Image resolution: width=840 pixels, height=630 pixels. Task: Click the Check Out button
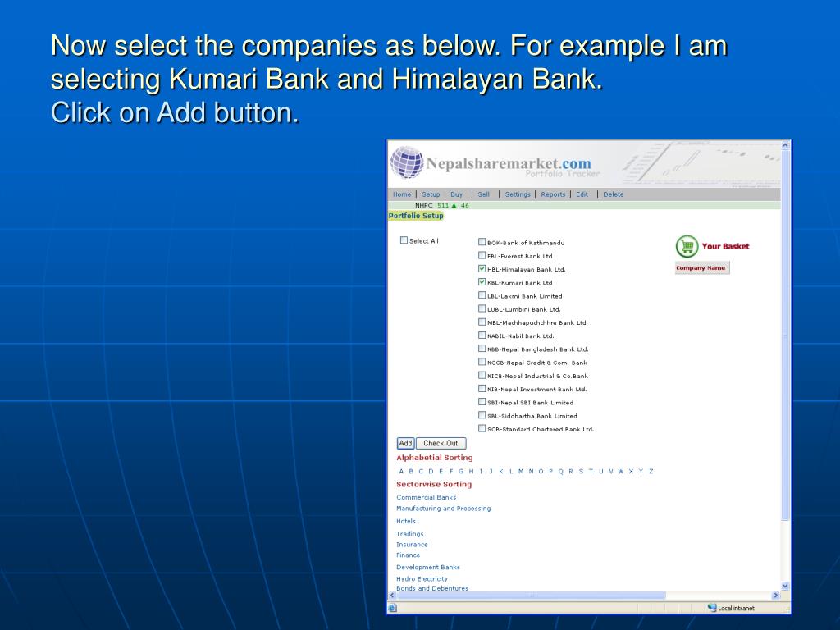click(441, 443)
